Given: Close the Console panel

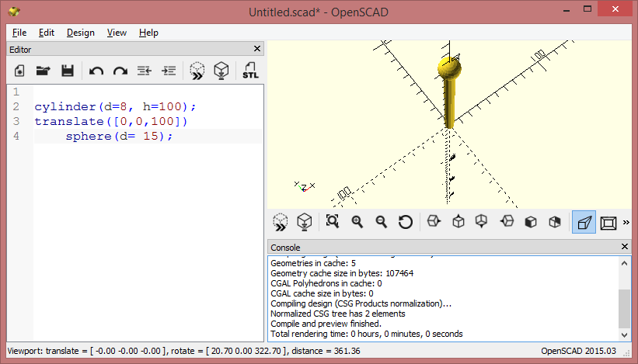Looking at the screenshot, I should (x=625, y=247).
